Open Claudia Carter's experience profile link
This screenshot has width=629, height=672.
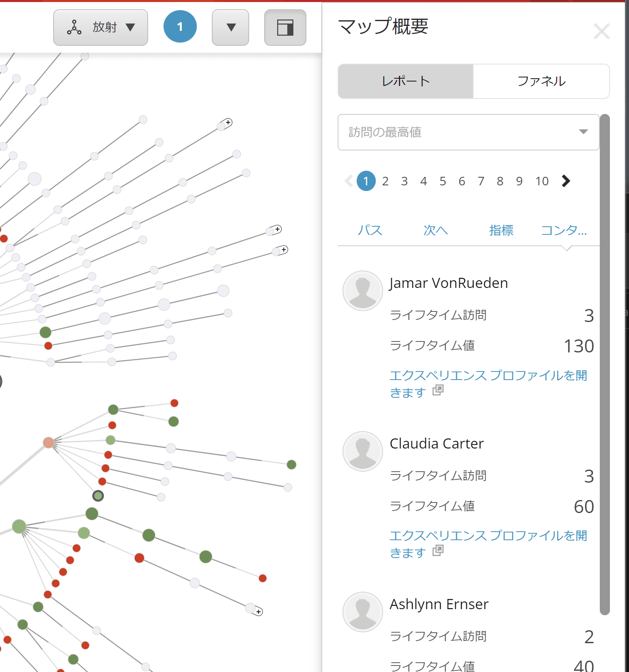pos(488,544)
